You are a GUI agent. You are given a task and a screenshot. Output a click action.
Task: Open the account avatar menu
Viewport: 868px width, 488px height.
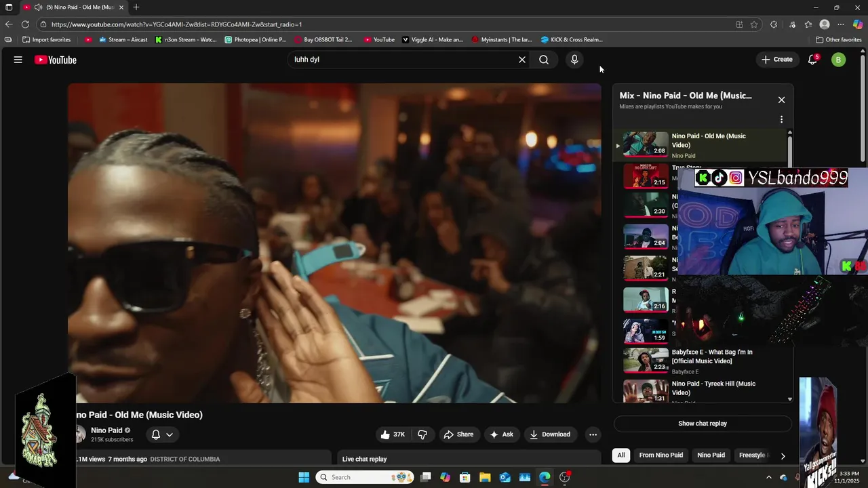pyautogui.click(x=838, y=60)
